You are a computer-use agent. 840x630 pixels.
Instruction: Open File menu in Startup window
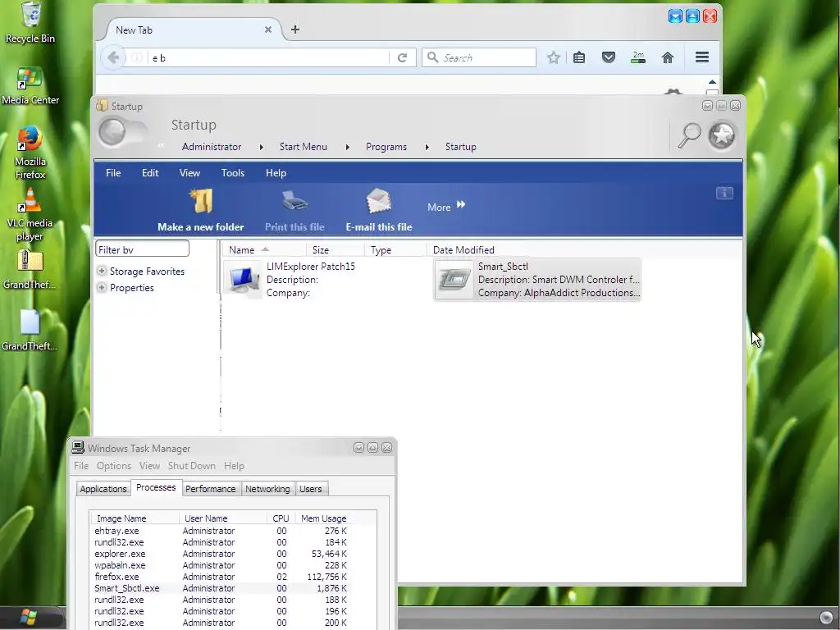coord(113,173)
